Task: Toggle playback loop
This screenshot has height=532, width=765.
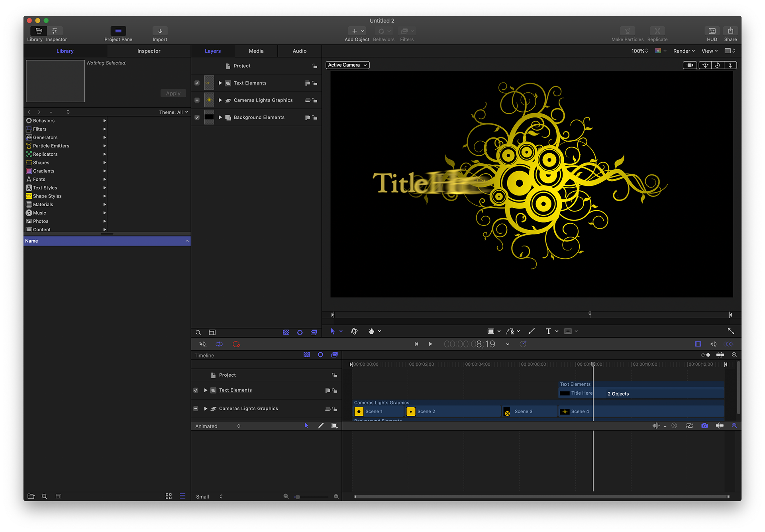Action: coord(219,344)
